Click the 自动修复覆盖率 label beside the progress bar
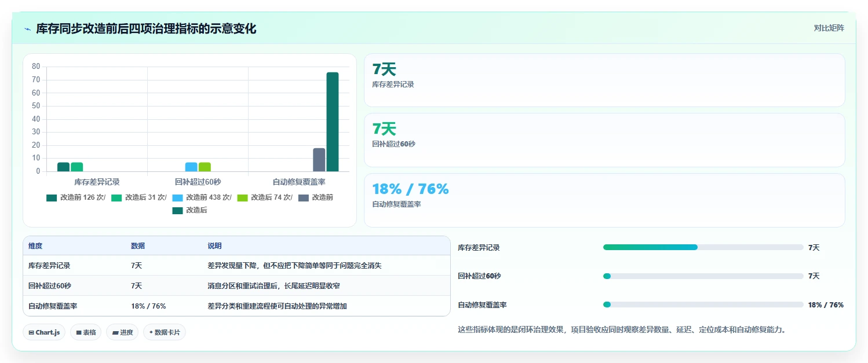The width and height of the screenshot is (868, 363). click(482, 305)
